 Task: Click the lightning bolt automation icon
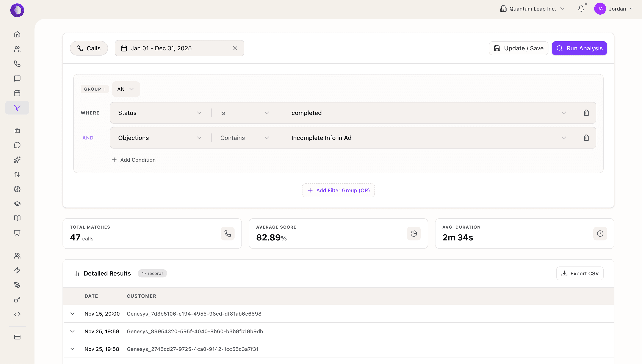click(17, 270)
